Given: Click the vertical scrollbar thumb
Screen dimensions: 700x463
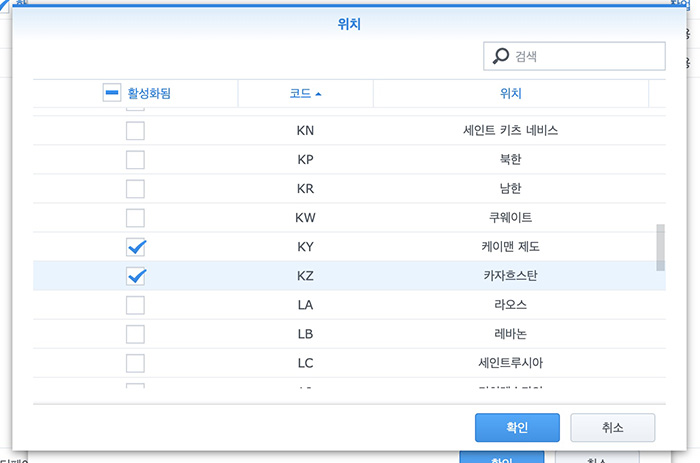Looking at the screenshot, I should point(660,247).
